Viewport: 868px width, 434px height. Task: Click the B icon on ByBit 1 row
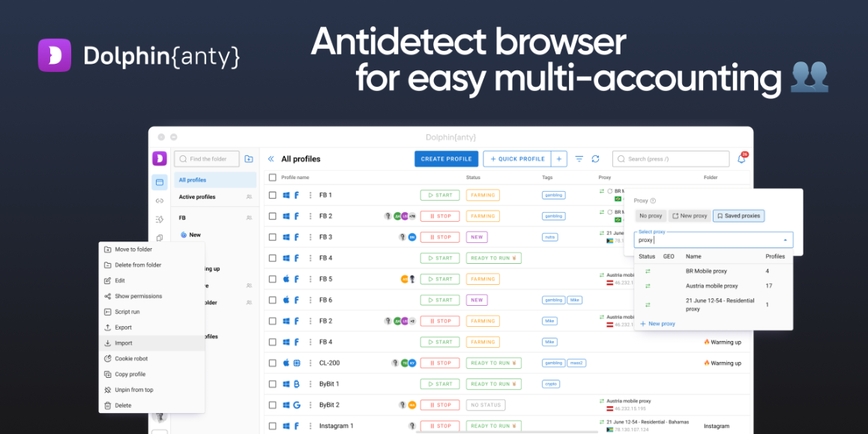tap(297, 384)
